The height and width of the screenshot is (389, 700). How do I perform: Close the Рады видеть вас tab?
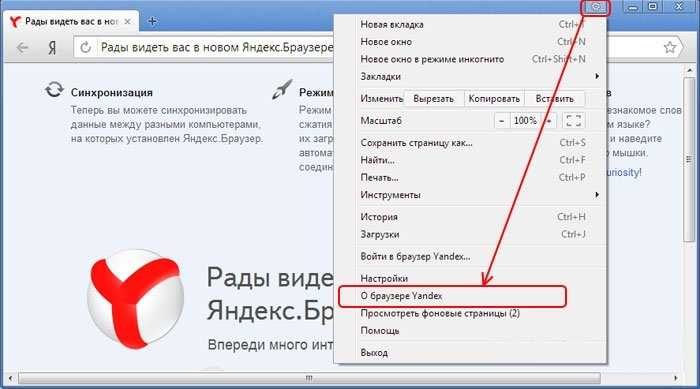(x=128, y=21)
